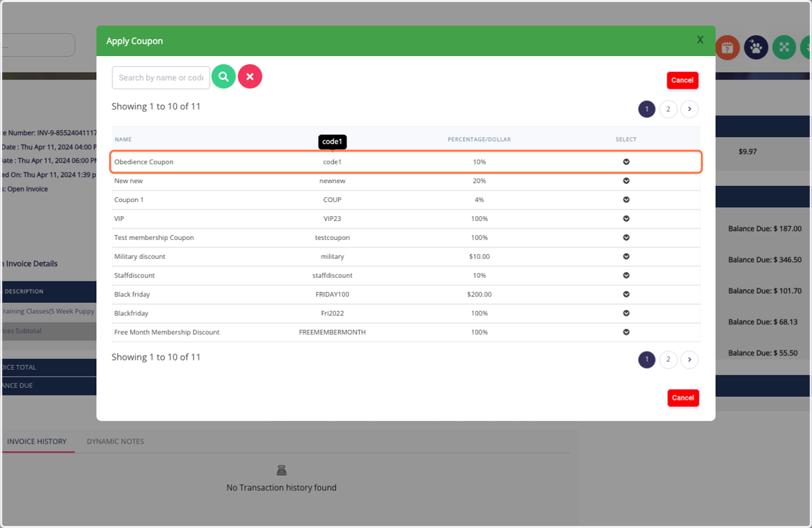812x528 pixels.
Task: Go to page 2 in bottom pagination
Action: point(668,360)
